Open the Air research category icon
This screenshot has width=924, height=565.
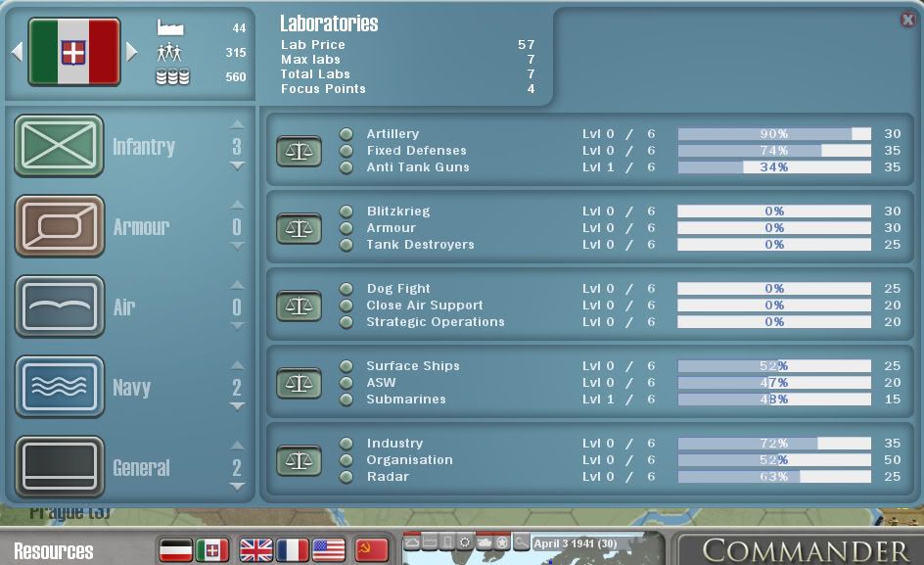click(x=59, y=306)
